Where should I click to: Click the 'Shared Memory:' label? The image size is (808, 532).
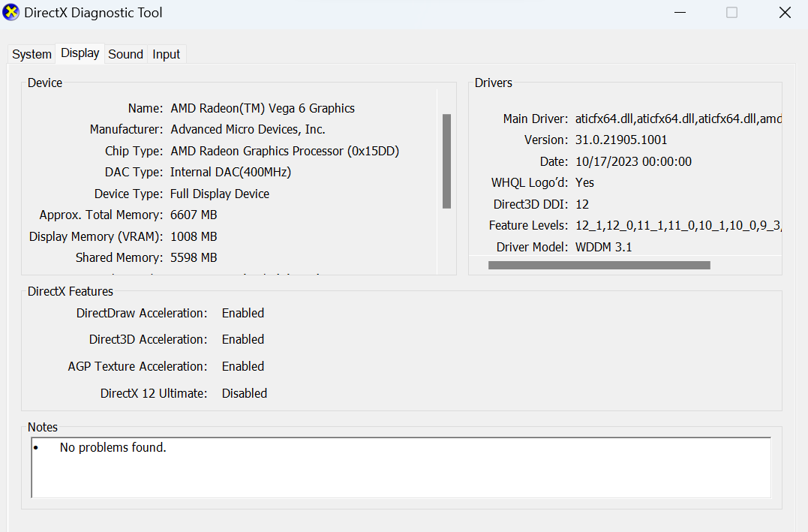coord(119,258)
